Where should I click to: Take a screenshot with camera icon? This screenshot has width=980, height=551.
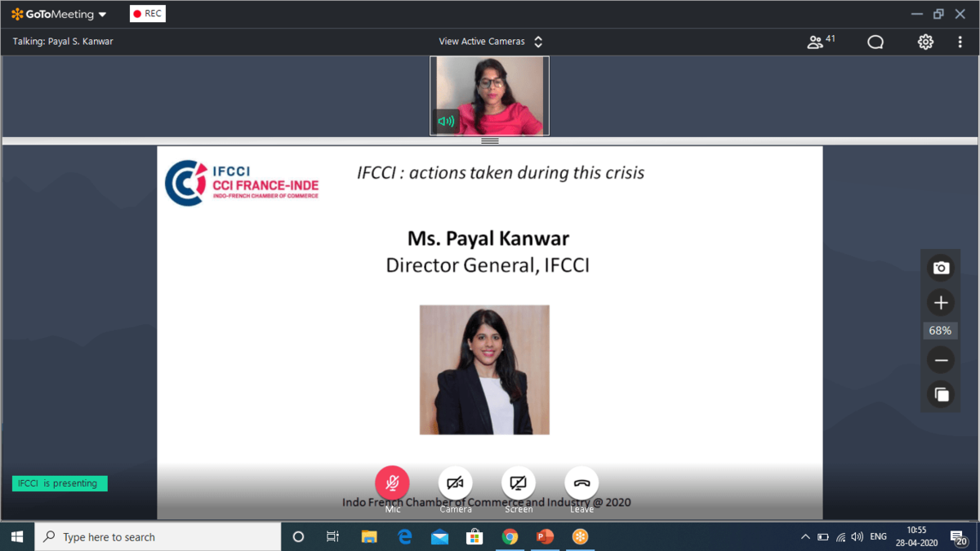tap(941, 268)
